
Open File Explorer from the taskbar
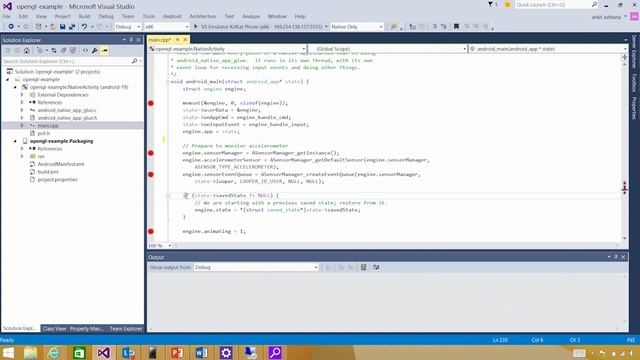30,353
